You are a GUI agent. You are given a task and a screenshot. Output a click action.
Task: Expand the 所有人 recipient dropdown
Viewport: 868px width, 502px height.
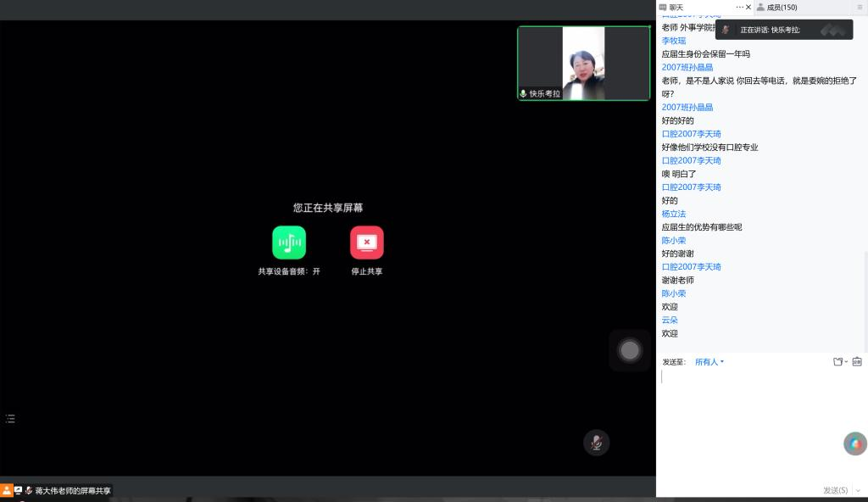pyautogui.click(x=709, y=362)
